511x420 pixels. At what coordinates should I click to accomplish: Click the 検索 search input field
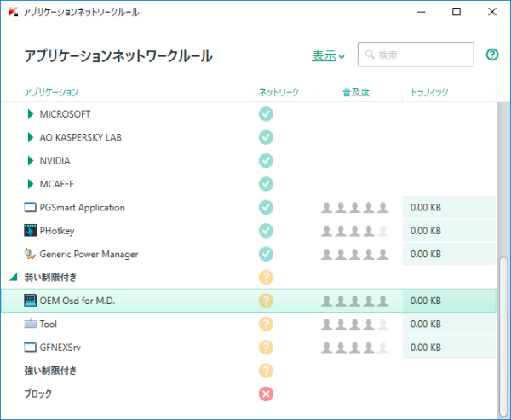click(x=416, y=55)
